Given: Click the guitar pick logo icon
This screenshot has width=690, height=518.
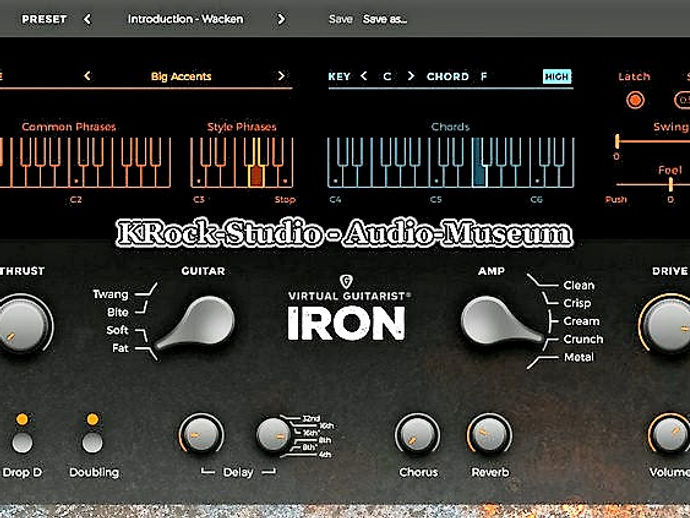Looking at the screenshot, I should pos(346,281).
